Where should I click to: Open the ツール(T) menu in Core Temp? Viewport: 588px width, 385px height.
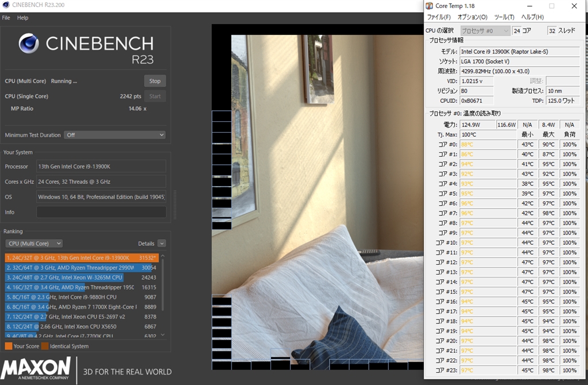[x=504, y=17]
